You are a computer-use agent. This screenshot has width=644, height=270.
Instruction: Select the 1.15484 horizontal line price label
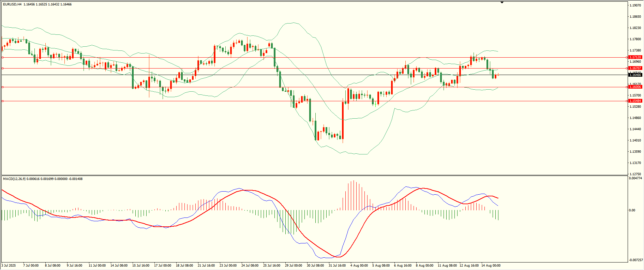coord(635,101)
